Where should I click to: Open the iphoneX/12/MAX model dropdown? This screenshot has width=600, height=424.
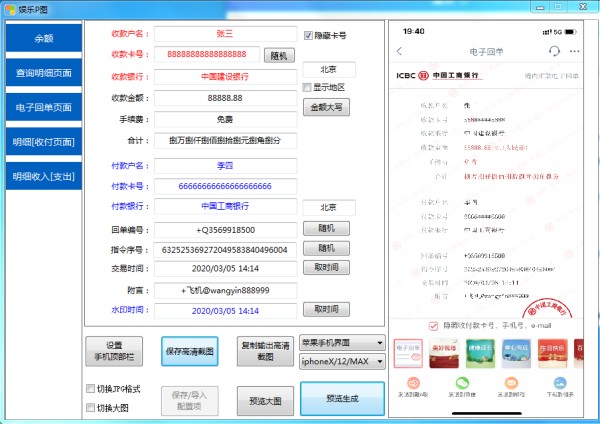[x=342, y=361]
